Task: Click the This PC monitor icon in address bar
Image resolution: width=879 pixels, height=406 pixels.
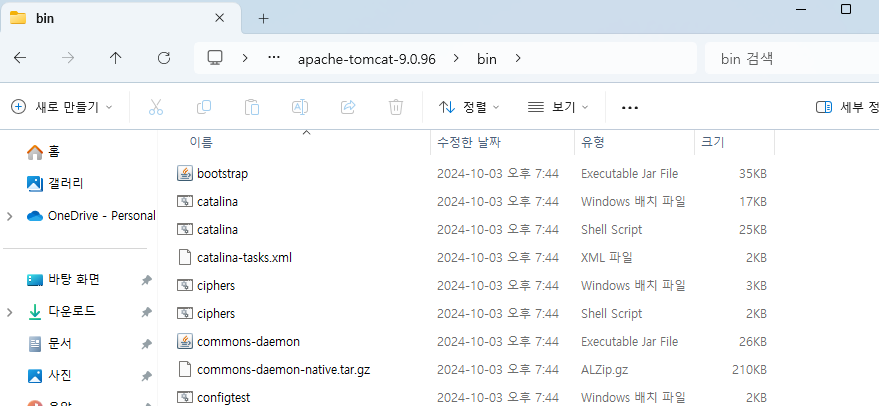Action: (215, 58)
